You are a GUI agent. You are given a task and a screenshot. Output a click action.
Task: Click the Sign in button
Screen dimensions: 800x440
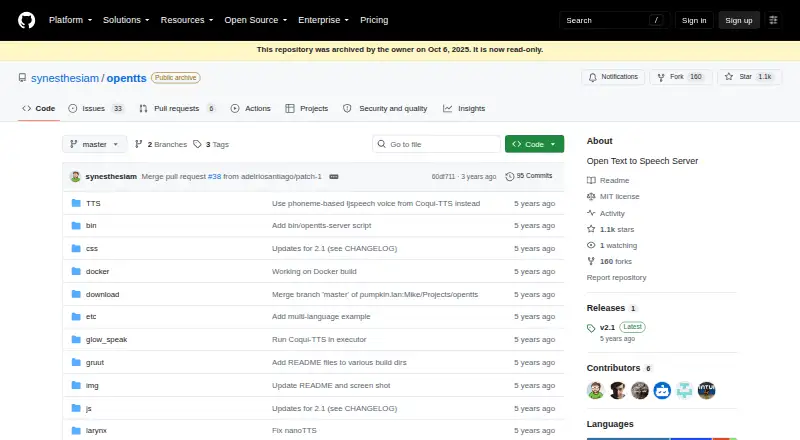pyautogui.click(x=694, y=20)
